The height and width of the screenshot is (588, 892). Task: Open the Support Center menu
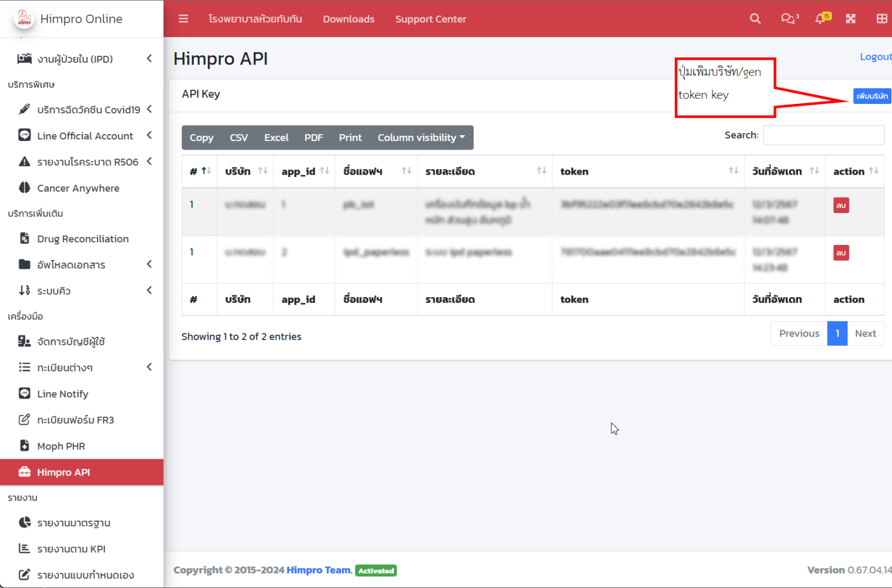(x=431, y=19)
